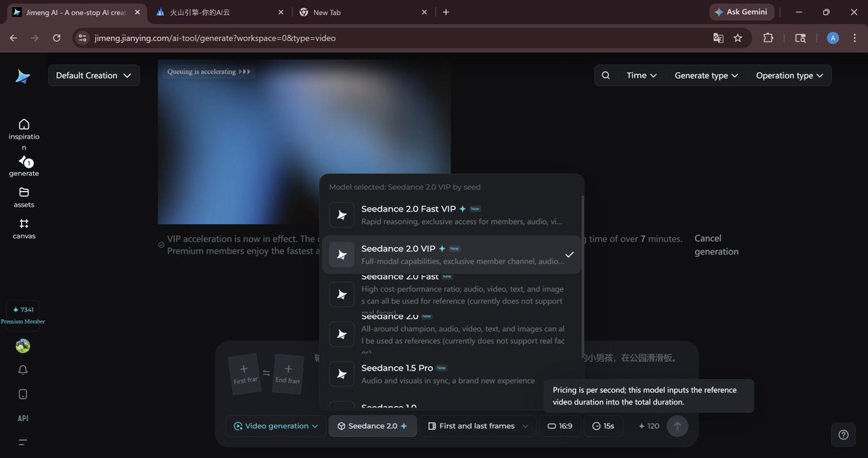Viewport: 868px width, 458px height.
Task: Go back in the browser
Action: click(x=13, y=38)
